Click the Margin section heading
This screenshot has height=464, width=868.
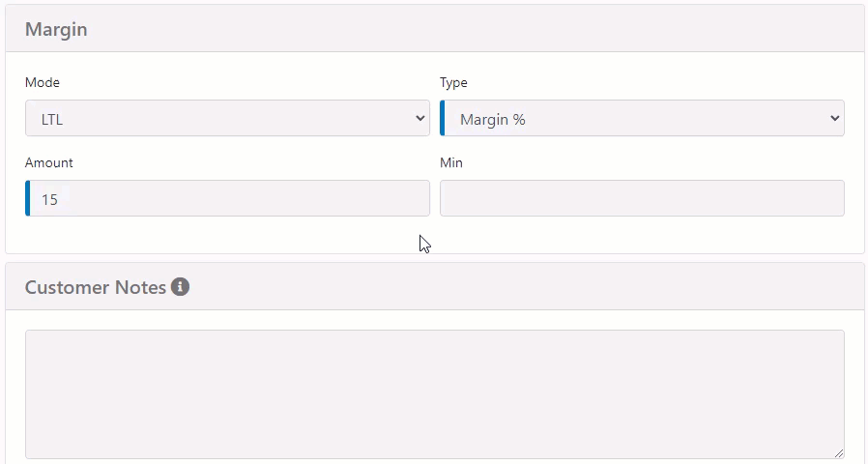click(56, 29)
